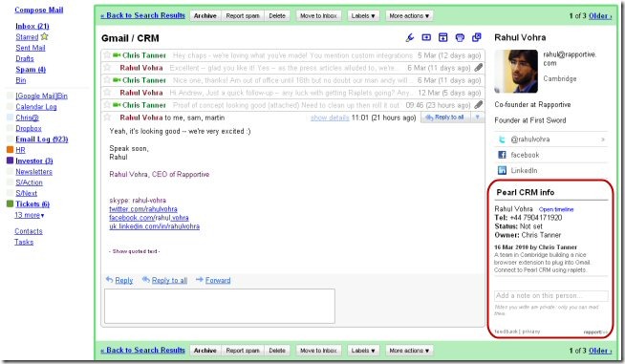The width and height of the screenshot is (625, 364).
Task: Open Sent Mail folder
Action: [31, 48]
